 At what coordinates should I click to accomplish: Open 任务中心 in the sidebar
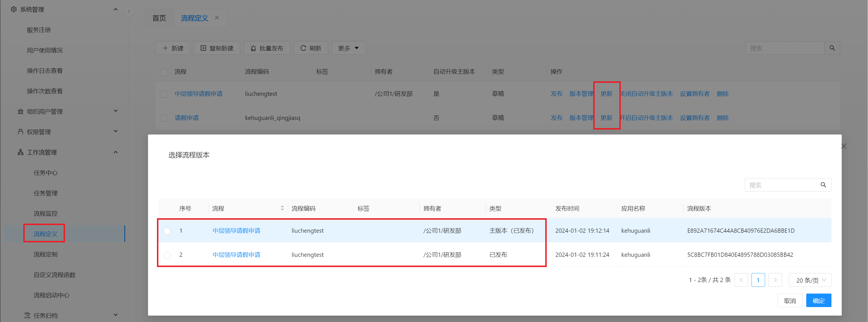coord(45,173)
